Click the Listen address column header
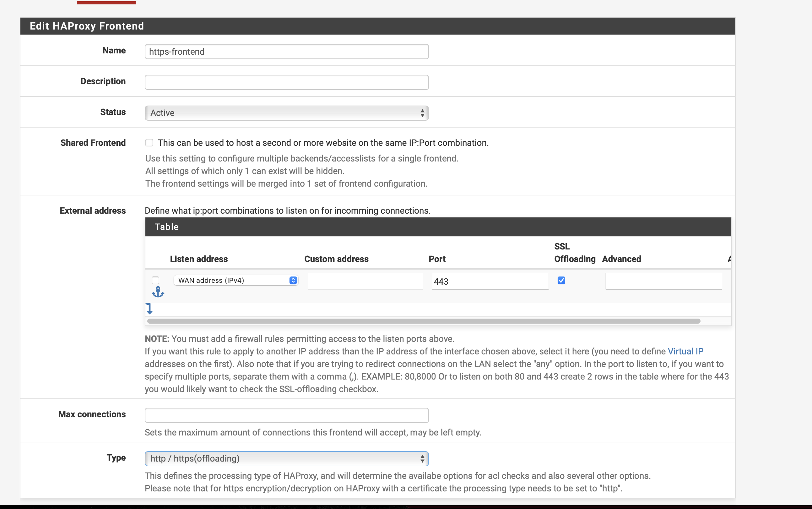Screen dimensions: 812x509 point(198,259)
